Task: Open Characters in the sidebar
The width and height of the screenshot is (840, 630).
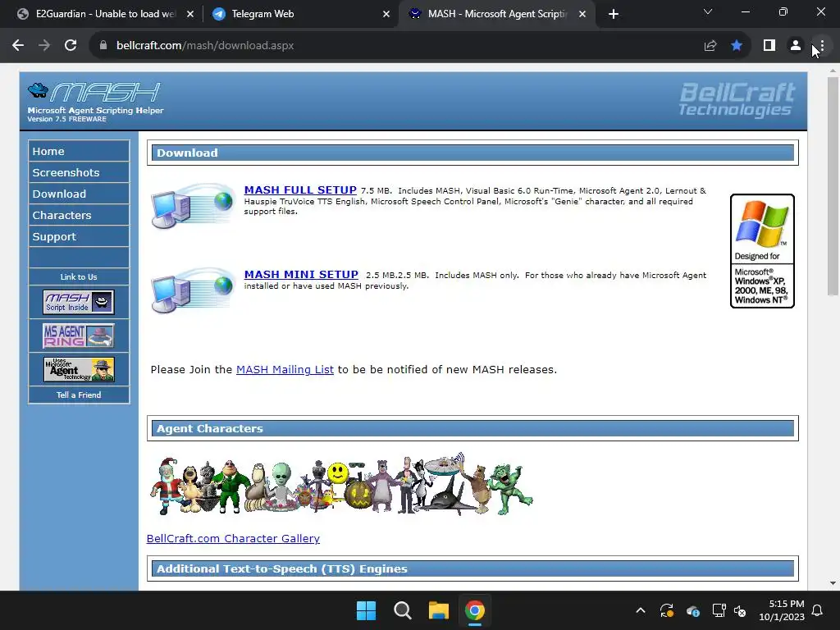Action: point(79,216)
